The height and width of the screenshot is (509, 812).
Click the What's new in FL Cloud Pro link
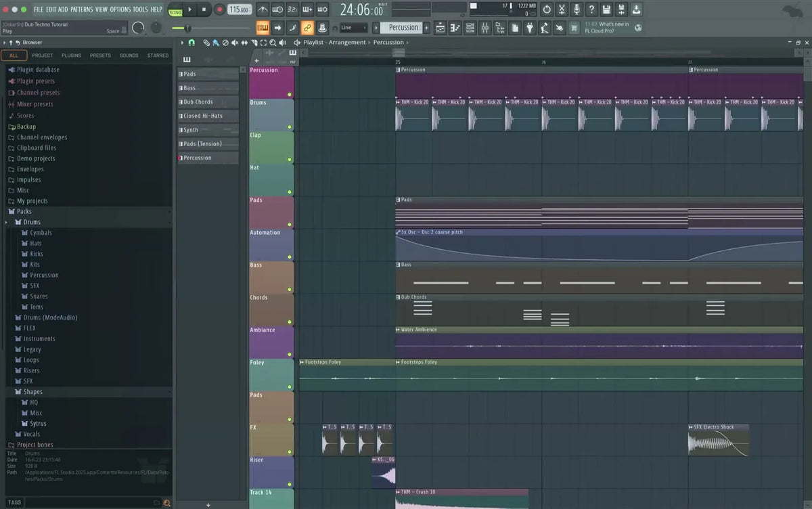607,28
